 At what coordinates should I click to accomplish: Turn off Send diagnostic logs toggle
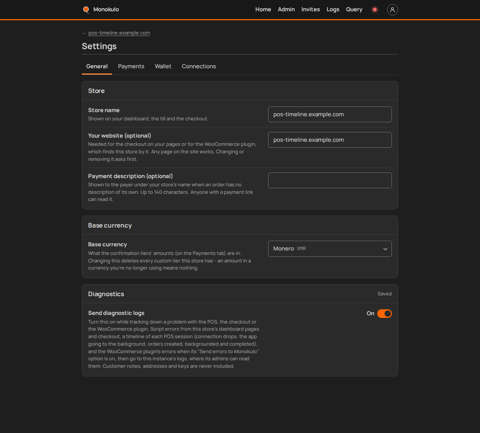click(x=384, y=314)
